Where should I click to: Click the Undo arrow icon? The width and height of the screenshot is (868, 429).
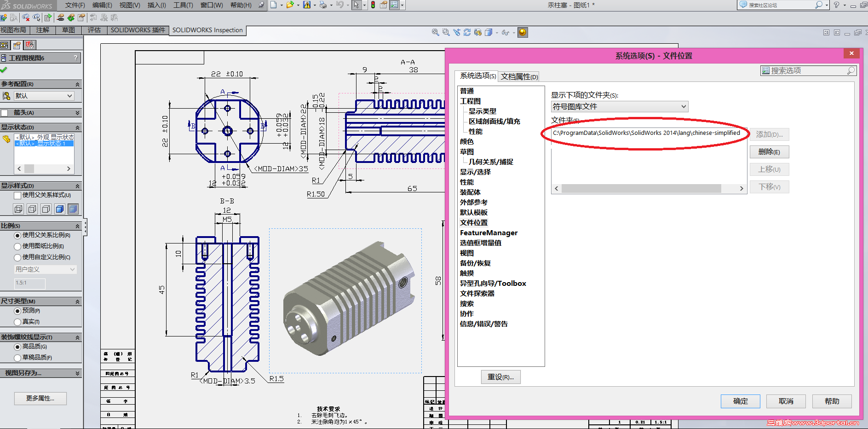[x=339, y=5]
